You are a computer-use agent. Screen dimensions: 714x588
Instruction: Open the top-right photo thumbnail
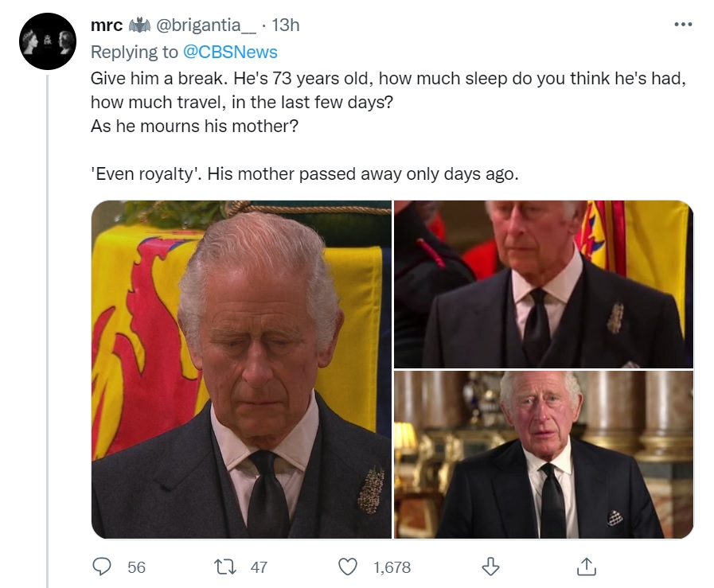tap(544, 284)
